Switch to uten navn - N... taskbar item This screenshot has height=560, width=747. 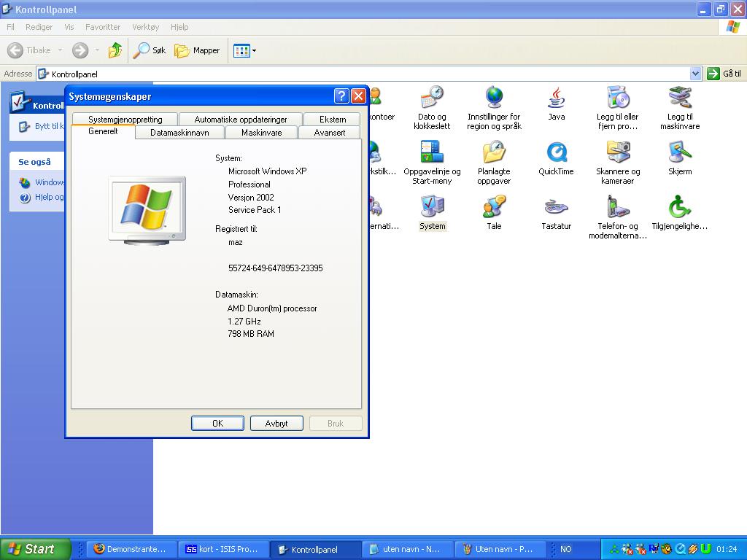coord(408,549)
